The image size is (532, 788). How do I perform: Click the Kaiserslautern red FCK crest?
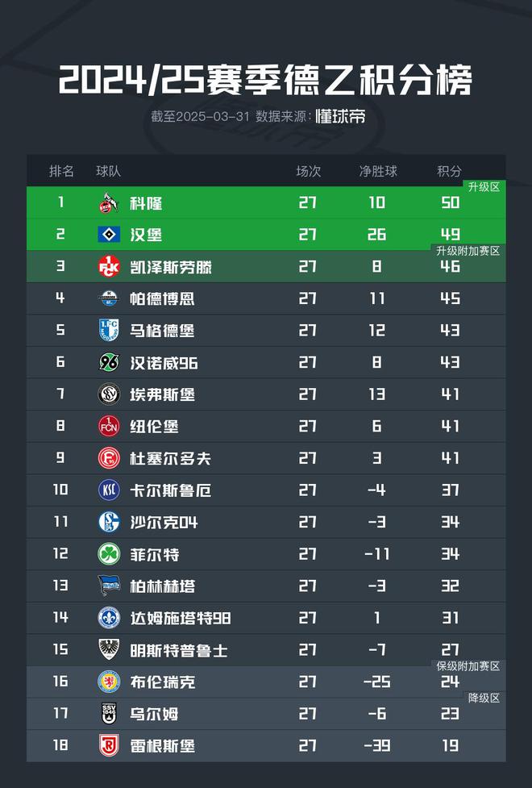tap(108, 266)
